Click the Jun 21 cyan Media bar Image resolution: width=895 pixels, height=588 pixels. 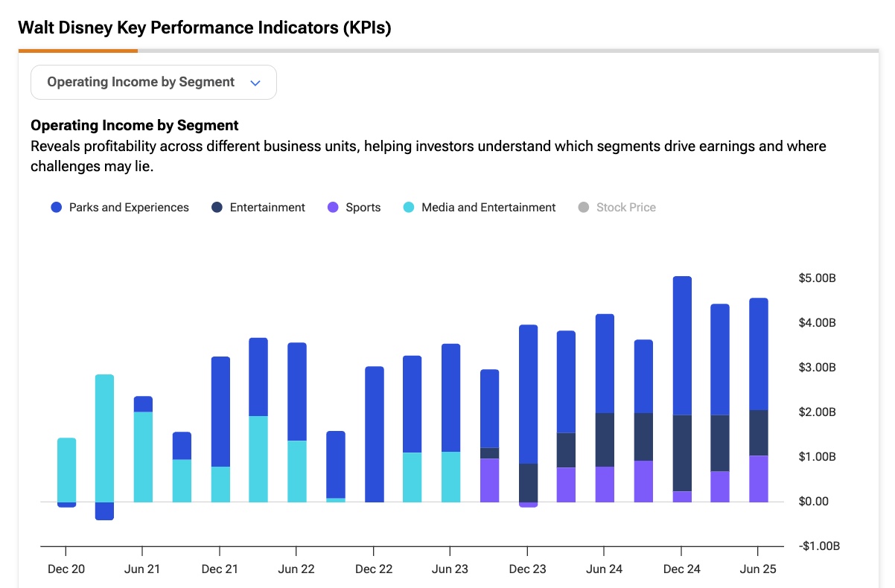pyautogui.click(x=143, y=457)
